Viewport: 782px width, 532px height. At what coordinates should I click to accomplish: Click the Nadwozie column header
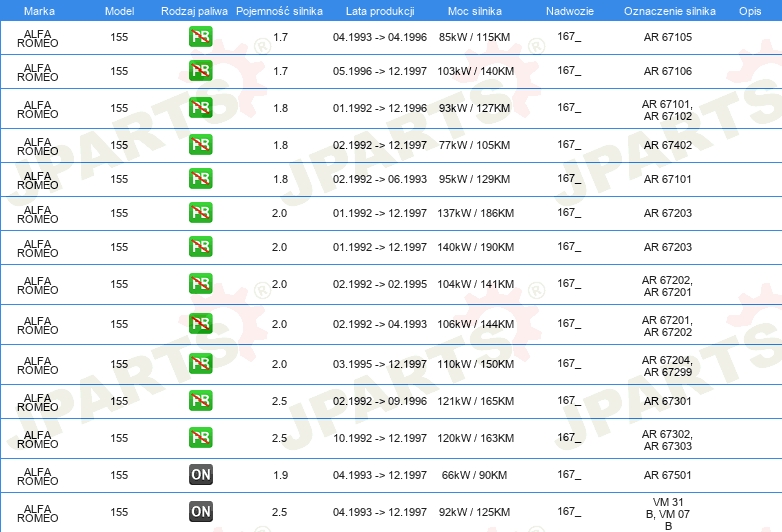pyautogui.click(x=570, y=11)
